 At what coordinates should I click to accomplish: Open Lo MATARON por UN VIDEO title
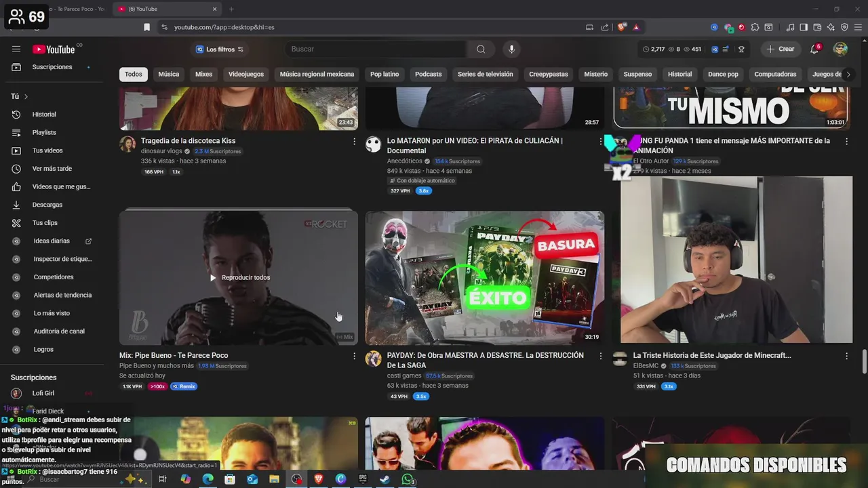click(x=475, y=146)
